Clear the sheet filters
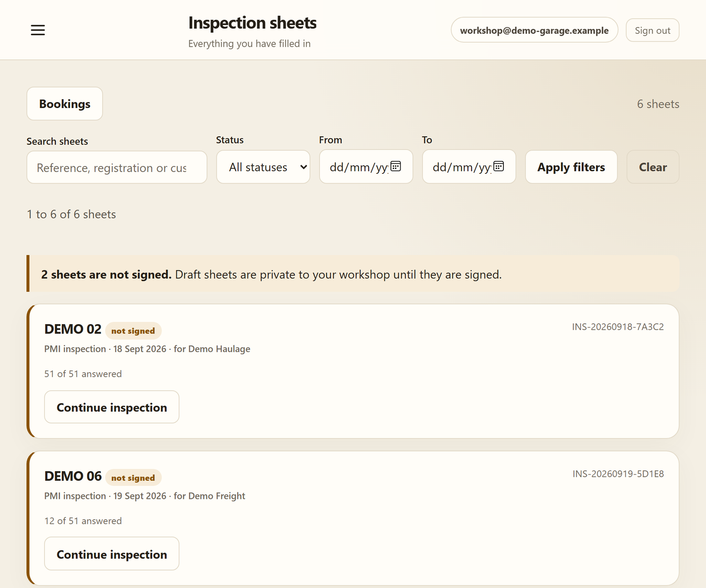706x588 pixels. point(653,167)
